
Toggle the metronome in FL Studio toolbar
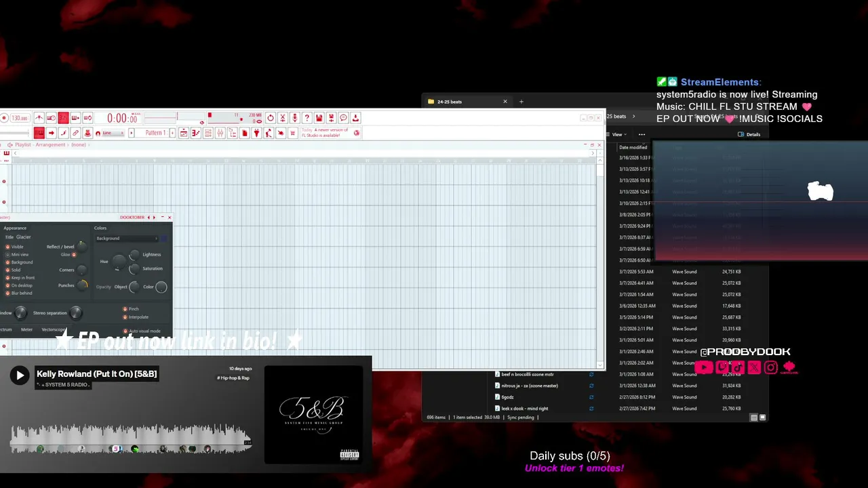click(x=39, y=118)
